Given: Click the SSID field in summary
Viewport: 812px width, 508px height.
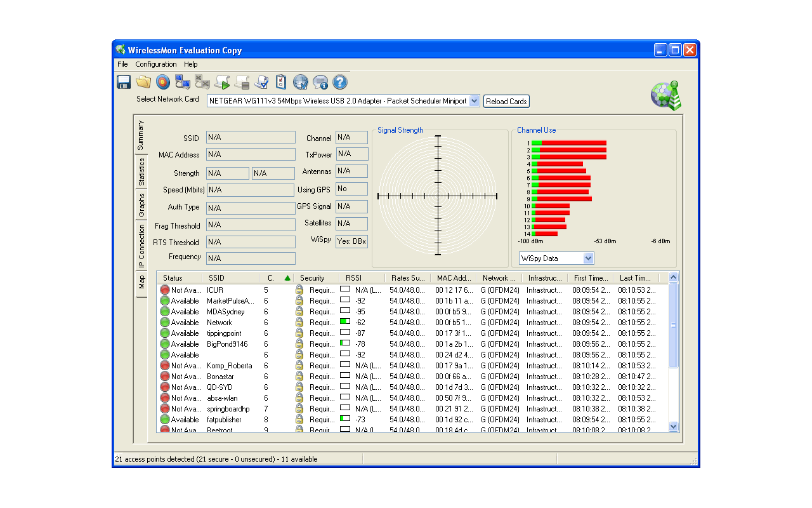Looking at the screenshot, I should click(x=251, y=137).
